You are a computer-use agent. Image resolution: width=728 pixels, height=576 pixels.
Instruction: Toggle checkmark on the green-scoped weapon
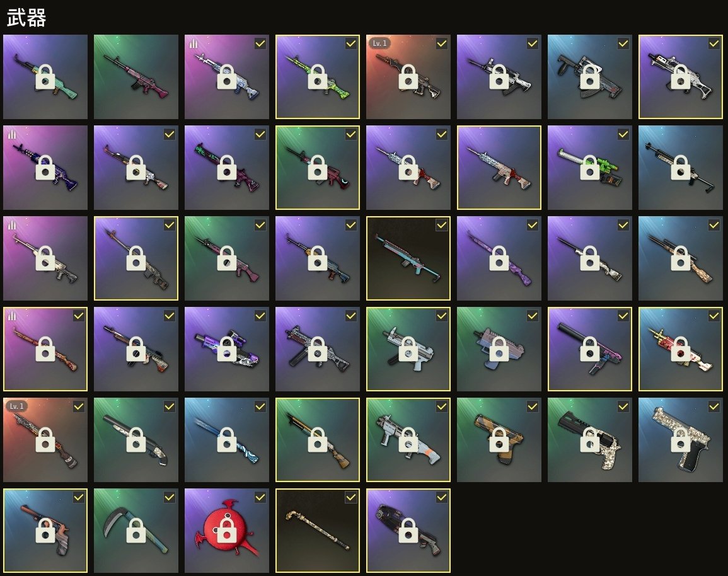pos(623,134)
